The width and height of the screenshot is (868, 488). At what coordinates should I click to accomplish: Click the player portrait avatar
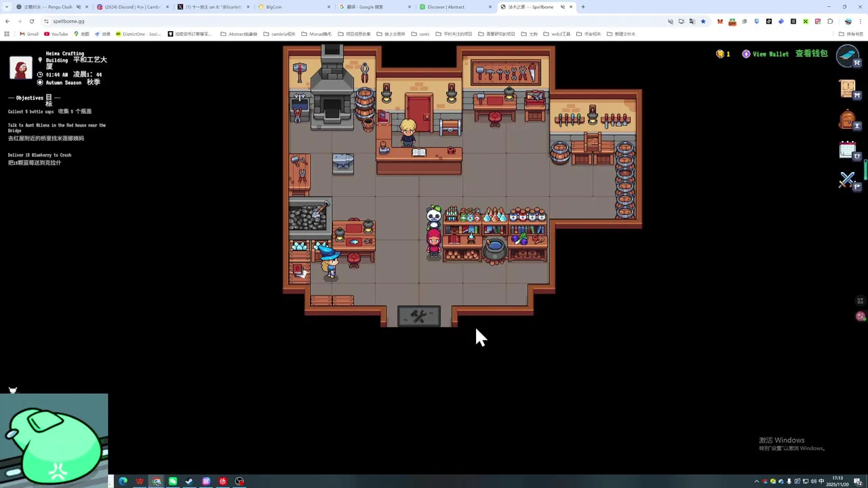(20, 68)
